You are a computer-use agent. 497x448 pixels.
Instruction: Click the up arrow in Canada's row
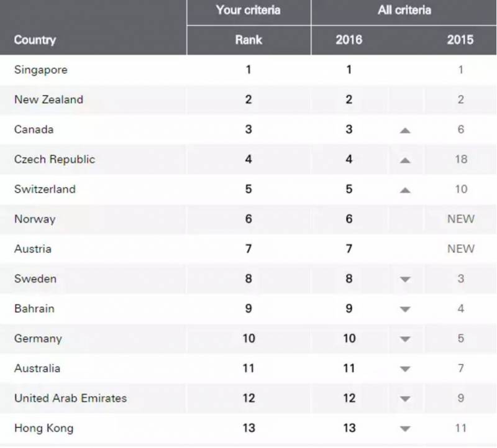(406, 130)
